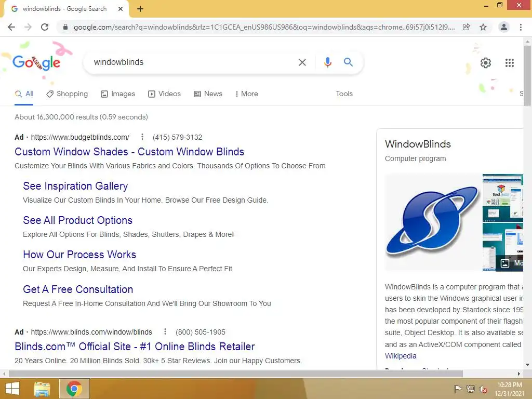This screenshot has width=532, height=399.
Task: Click the (415) 579-3132 phone number
Action: coord(178,137)
